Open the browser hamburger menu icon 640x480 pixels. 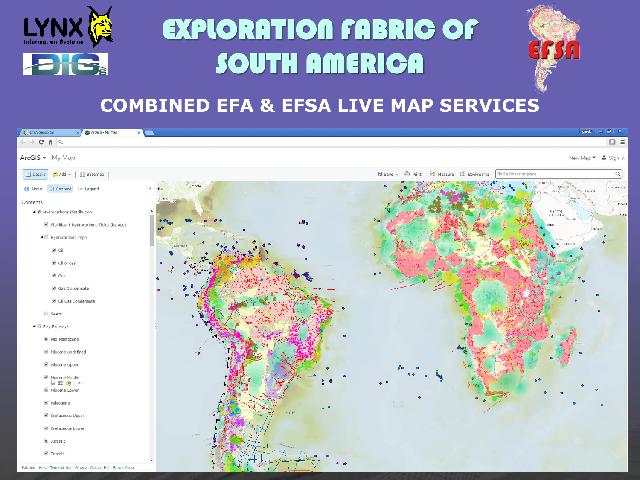coord(621,144)
